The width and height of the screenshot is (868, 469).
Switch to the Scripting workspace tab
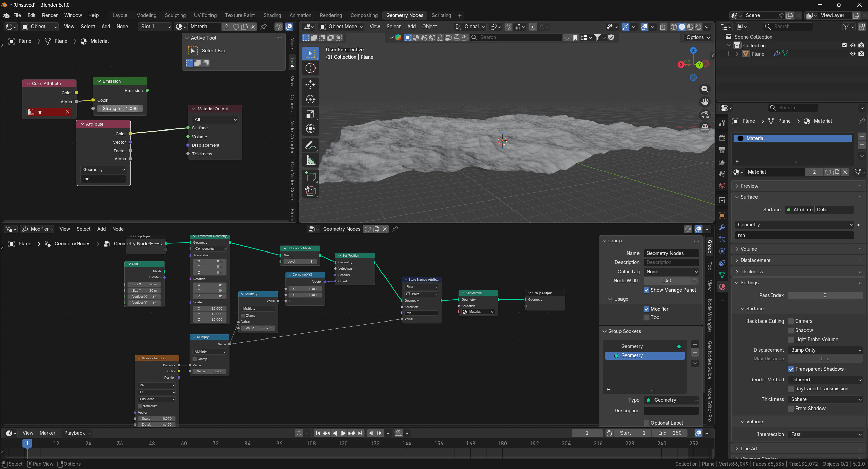coord(441,15)
